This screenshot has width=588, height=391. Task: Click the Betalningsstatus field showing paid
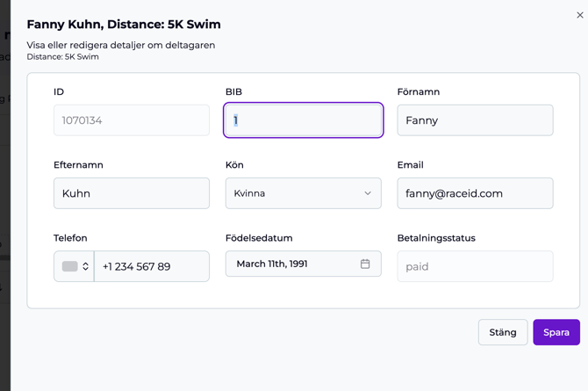pyautogui.click(x=475, y=266)
